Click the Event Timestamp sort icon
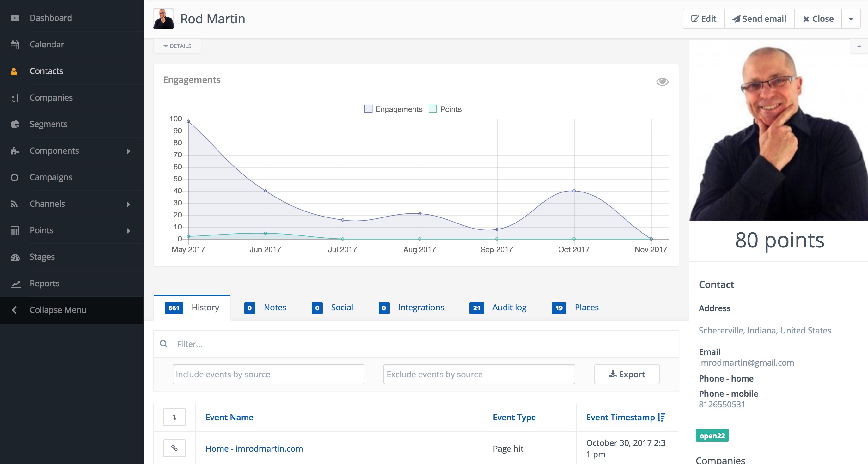Viewport: 868px width, 464px height. pos(662,417)
